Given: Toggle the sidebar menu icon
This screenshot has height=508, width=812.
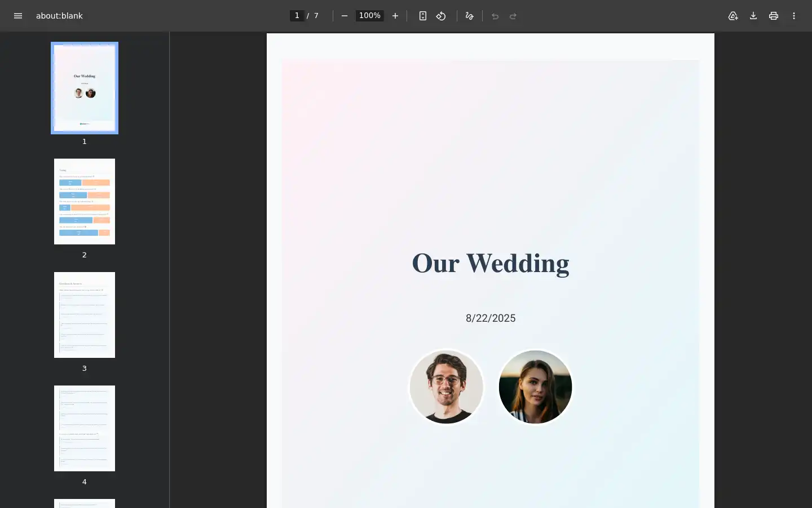Looking at the screenshot, I should (18, 16).
